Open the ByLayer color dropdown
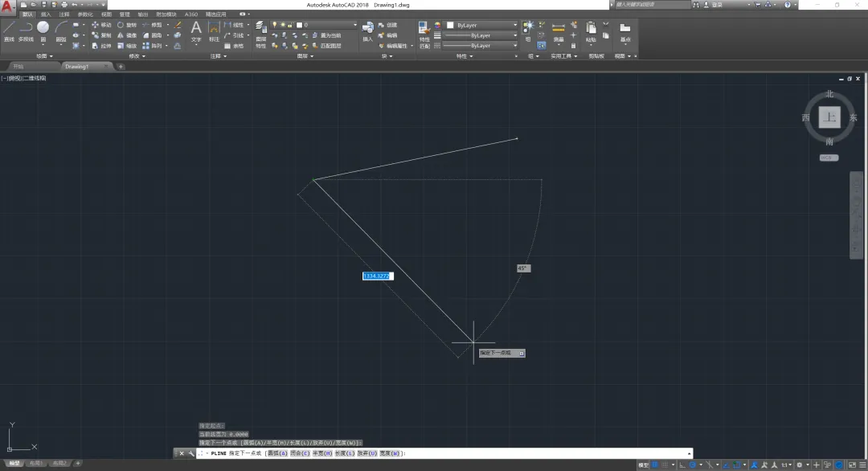 [481, 25]
